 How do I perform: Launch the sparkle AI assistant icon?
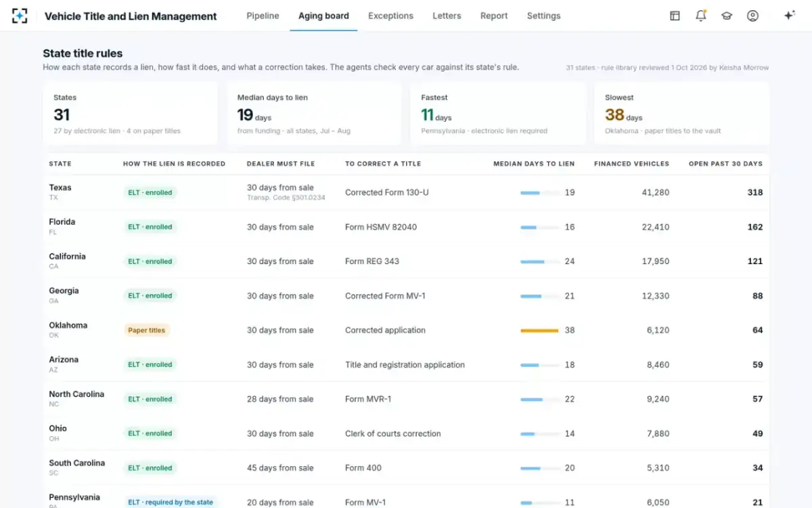click(x=789, y=16)
